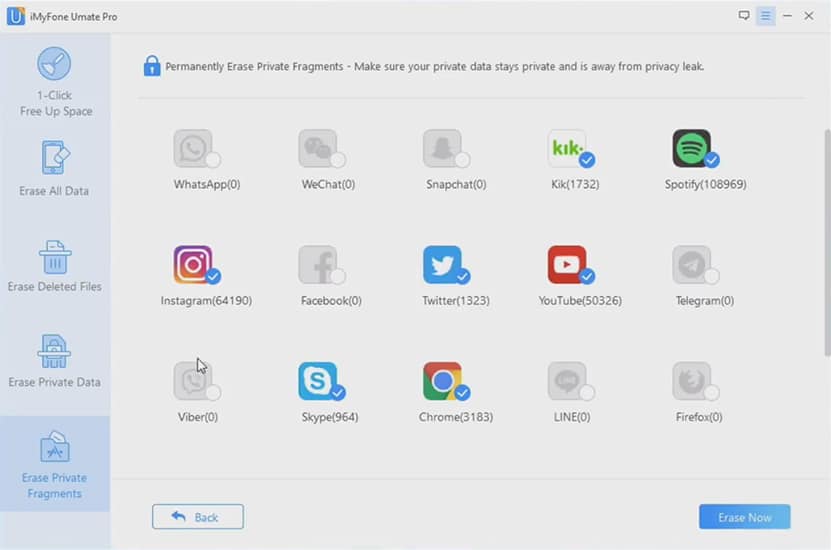
Task: Open the 1-Click Free Up Space tab
Action: pyautogui.click(x=55, y=82)
